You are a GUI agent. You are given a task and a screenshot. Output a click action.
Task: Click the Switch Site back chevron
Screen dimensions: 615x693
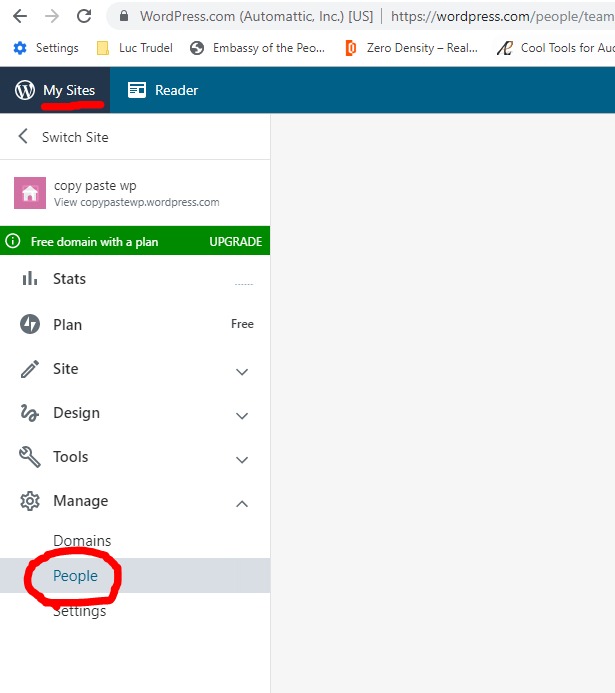[23, 136]
